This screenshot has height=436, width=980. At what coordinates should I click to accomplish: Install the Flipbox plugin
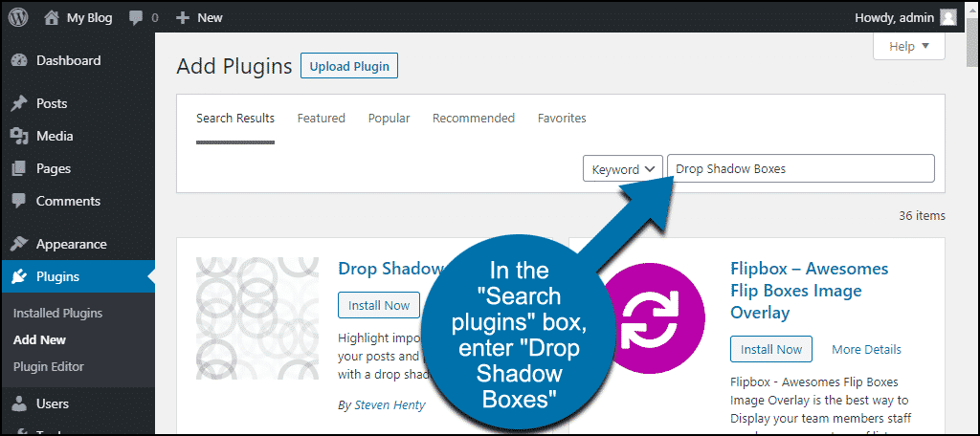pyautogui.click(x=771, y=349)
